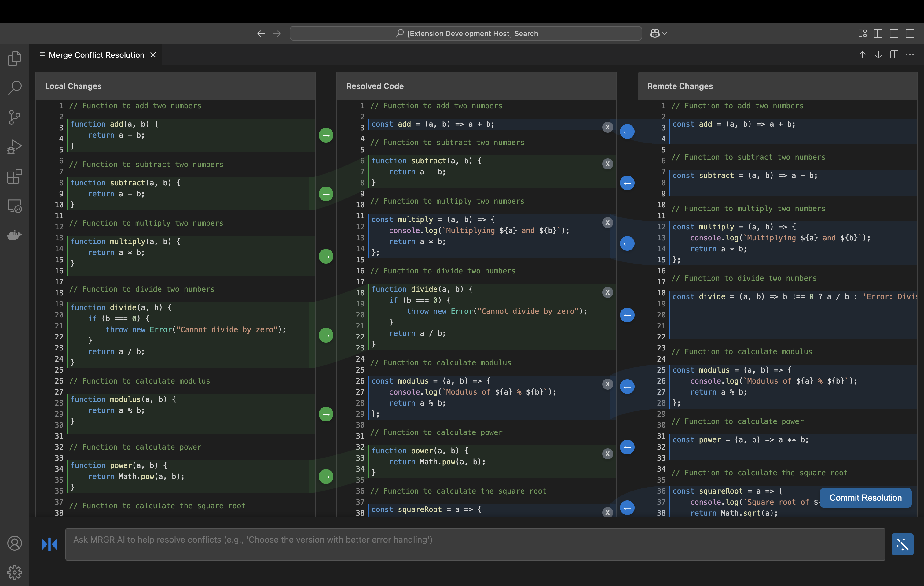The width and height of the screenshot is (924, 586).
Task: Open the editor More Actions ellipsis menu
Action: click(910, 55)
